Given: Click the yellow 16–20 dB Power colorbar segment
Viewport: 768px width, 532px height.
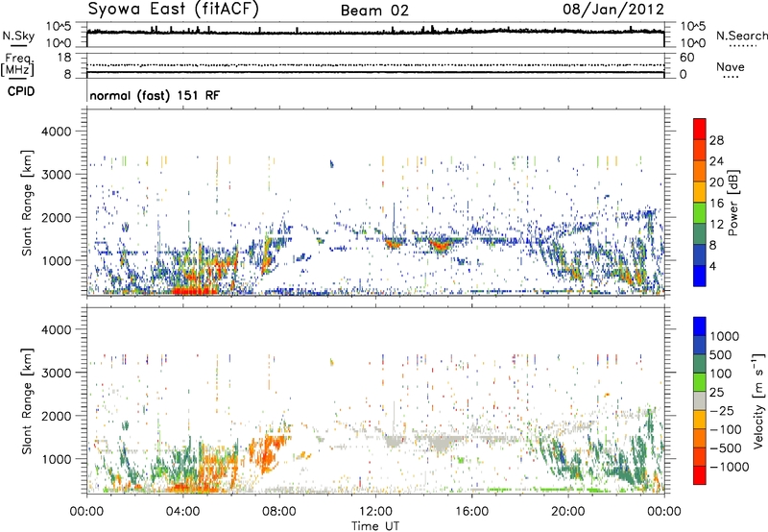Looking at the screenshot, I should (700, 191).
